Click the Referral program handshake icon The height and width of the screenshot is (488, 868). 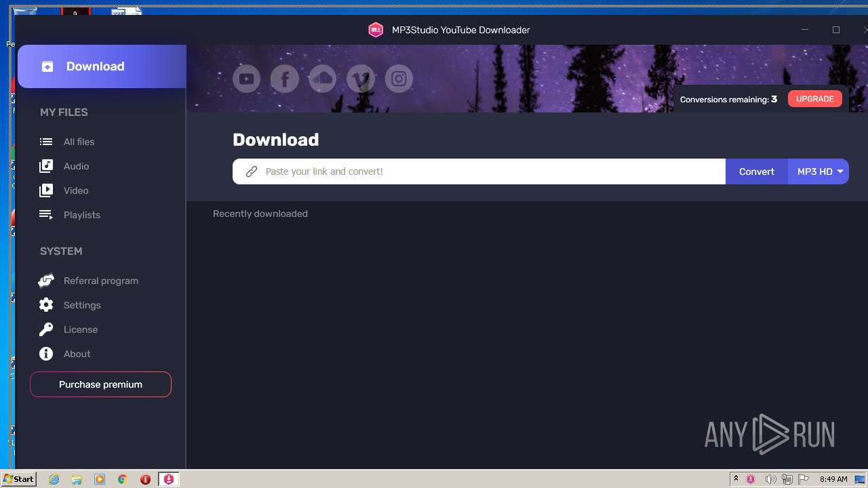(x=46, y=281)
